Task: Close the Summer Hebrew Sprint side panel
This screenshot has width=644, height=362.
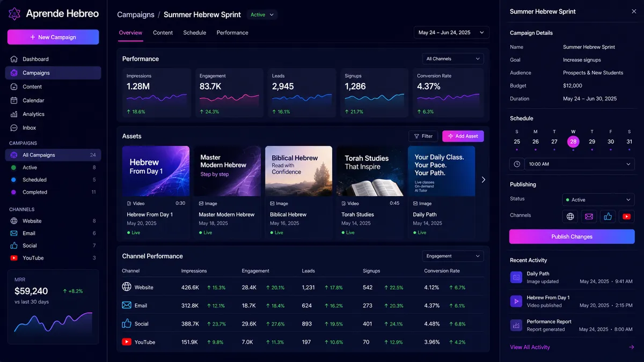Action: (634, 11)
